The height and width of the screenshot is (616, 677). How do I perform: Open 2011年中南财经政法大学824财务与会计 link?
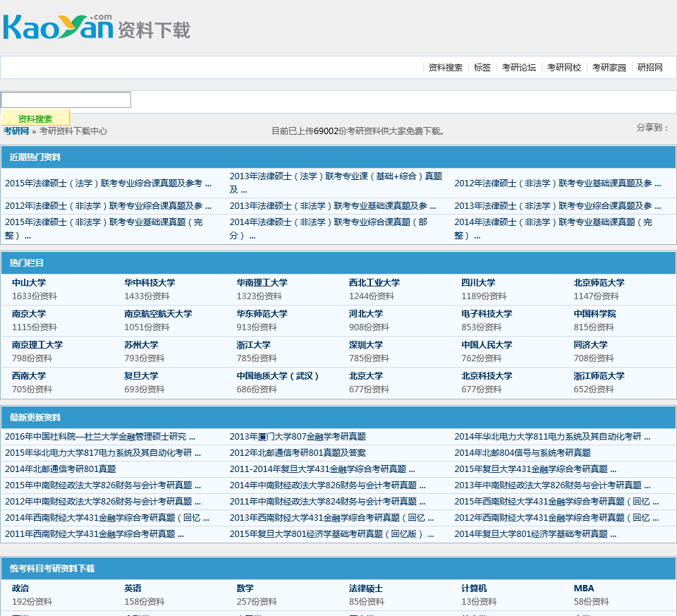point(327,502)
